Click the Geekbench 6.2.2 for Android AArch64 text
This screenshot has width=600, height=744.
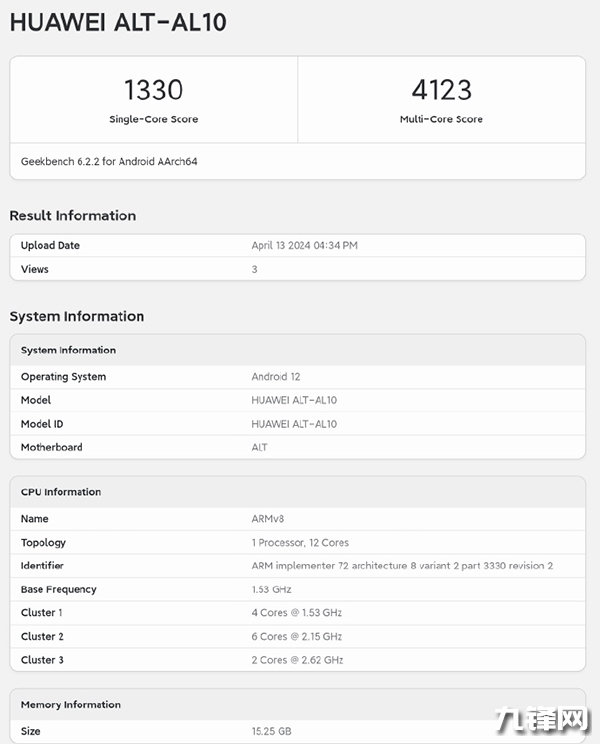(109, 161)
